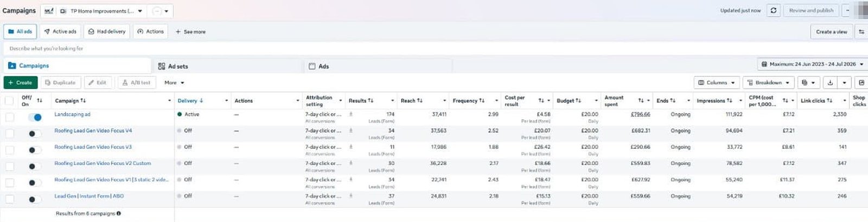Image resolution: width=868 pixels, height=222 pixels.
Task: Click the A/B test button
Action: click(137, 83)
